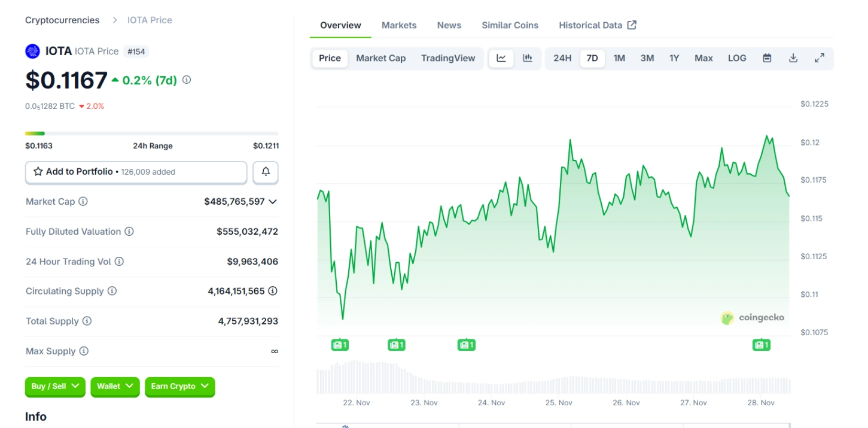Switch chart data to Market Cap

380,58
